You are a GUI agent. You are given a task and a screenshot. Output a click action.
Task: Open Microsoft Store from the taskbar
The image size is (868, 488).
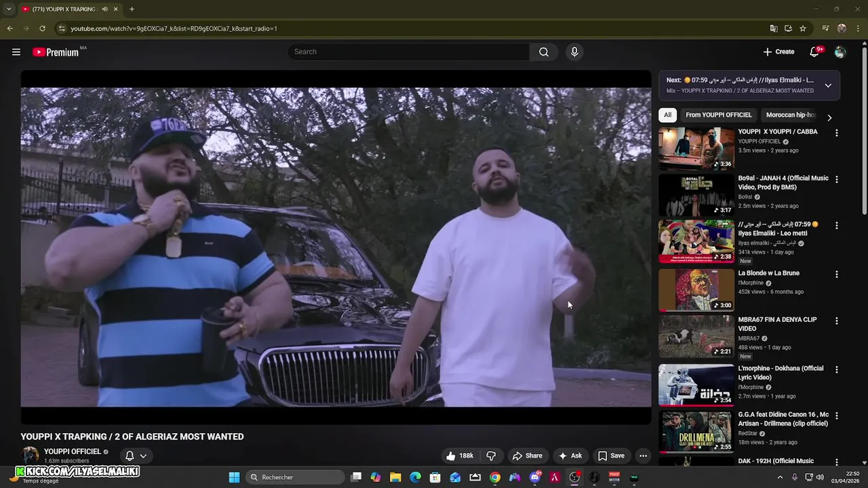[435, 477]
